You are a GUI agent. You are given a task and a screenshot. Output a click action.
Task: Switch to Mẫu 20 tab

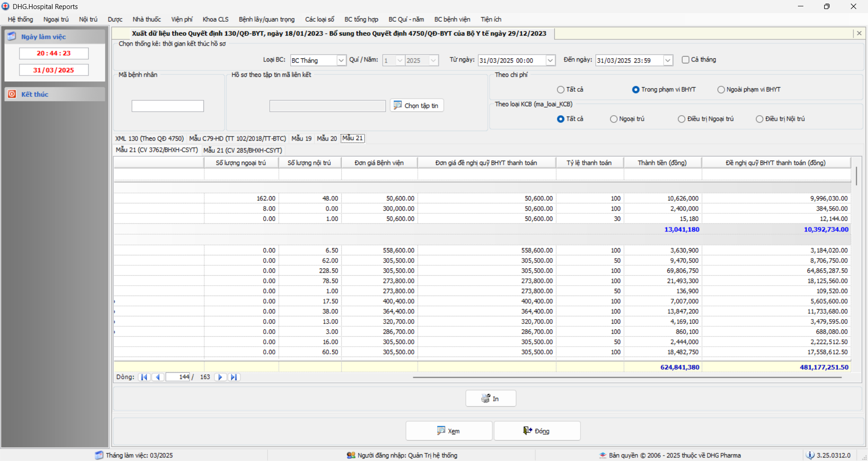pyautogui.click(x=327, y=138)
